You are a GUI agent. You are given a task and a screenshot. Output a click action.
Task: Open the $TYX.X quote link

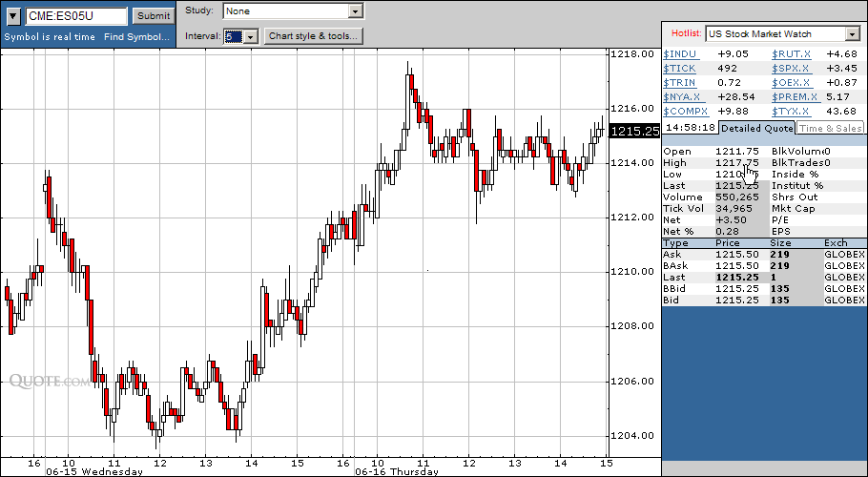tap(791, 112)
